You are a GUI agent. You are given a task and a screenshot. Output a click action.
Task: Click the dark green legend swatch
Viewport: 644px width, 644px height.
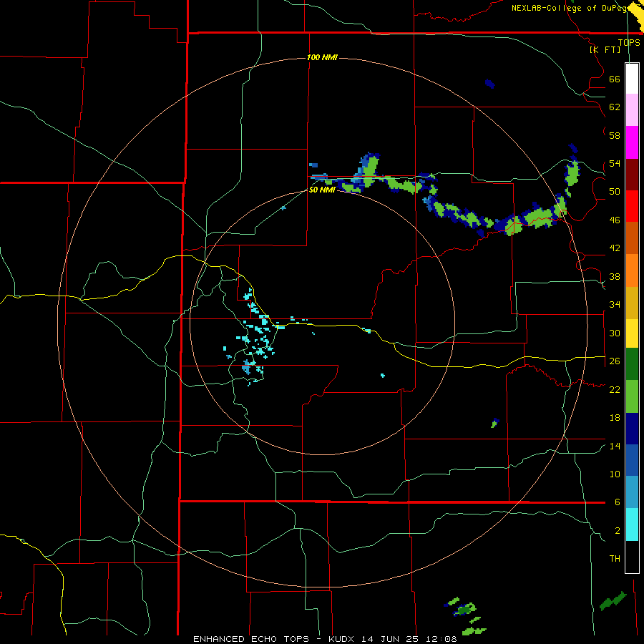tap(632, 364)
